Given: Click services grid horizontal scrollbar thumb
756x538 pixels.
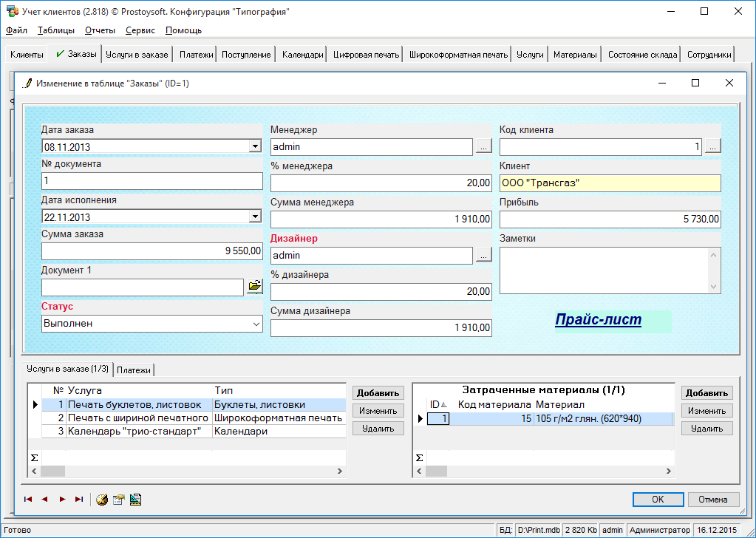Looking at the screenshot, I should (52, 471).
